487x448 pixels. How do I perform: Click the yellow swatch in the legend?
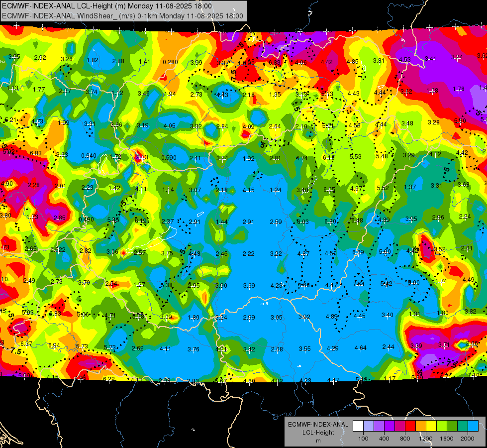point(431,426)
